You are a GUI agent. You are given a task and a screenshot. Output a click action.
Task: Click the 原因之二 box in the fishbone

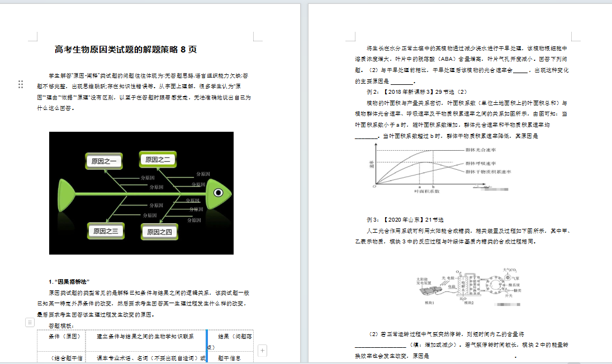click(x=158, y=160)
